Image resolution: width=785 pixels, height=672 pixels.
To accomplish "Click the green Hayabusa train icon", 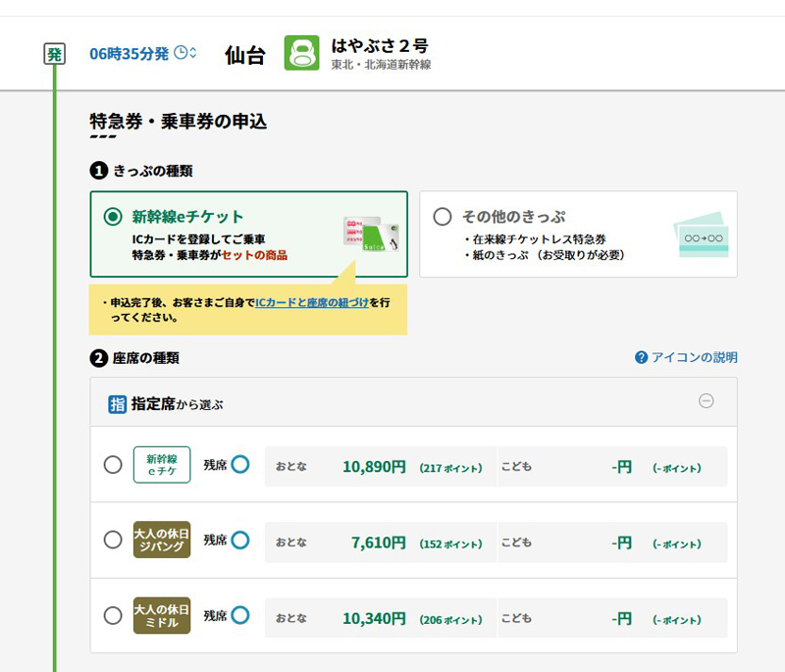I will (x=301, y=53).
